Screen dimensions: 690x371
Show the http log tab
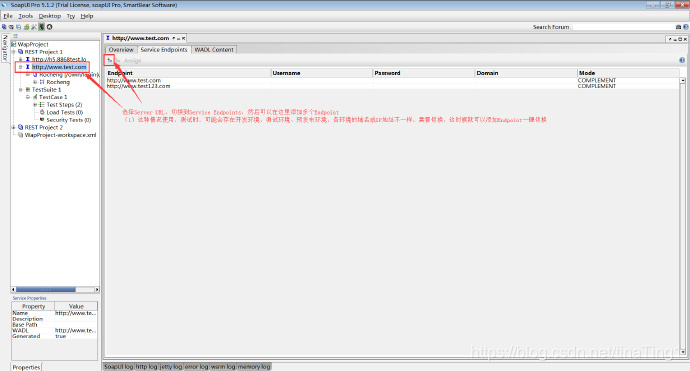(x=146, y=366)
